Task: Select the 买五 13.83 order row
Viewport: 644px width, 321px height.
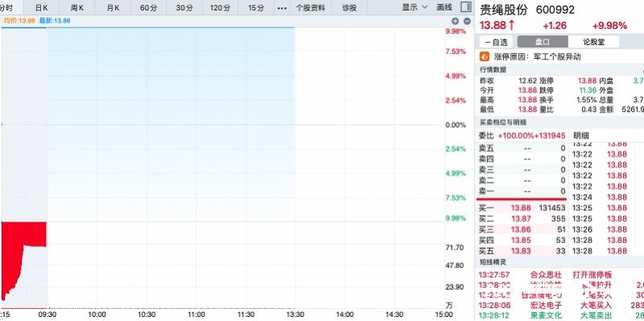Action: point(522,251)
